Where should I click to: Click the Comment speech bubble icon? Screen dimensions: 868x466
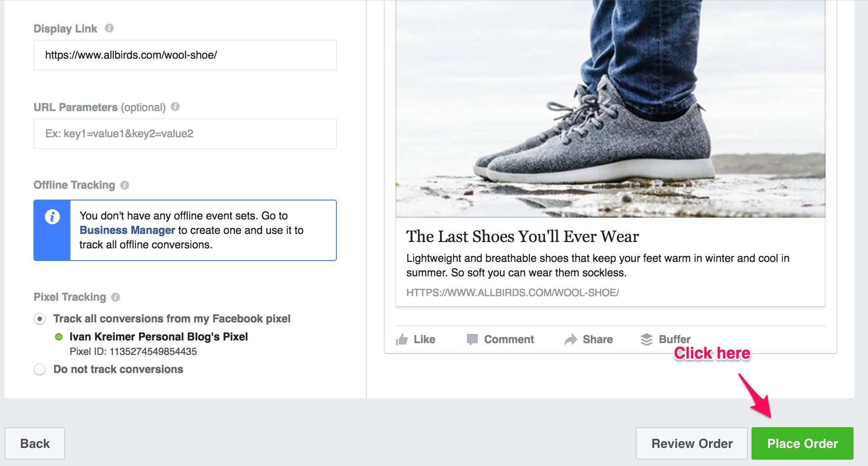472,340
